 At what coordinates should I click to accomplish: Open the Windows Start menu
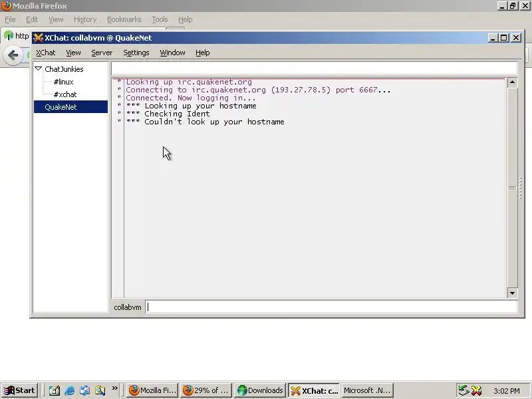(x=19, y=390)
